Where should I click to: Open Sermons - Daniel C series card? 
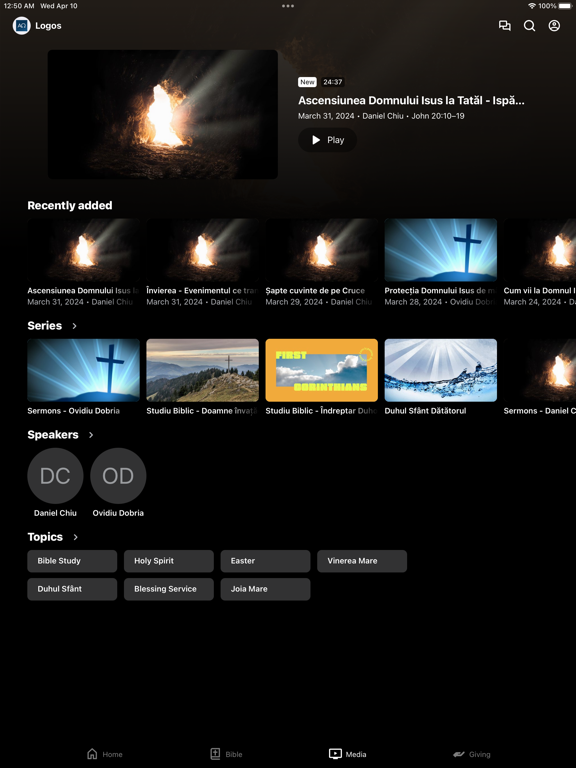(540, 377)
